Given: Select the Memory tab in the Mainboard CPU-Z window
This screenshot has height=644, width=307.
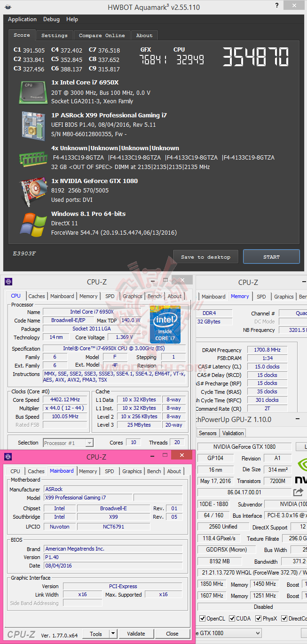Looking at the screenshot, I should [88, 471].
